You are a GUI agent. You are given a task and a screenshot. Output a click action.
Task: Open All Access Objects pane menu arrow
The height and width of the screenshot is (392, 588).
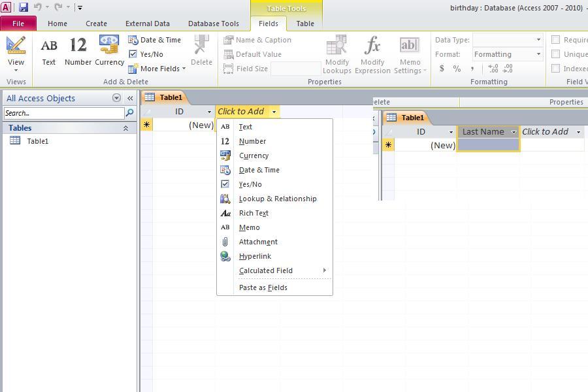point(117,98)
